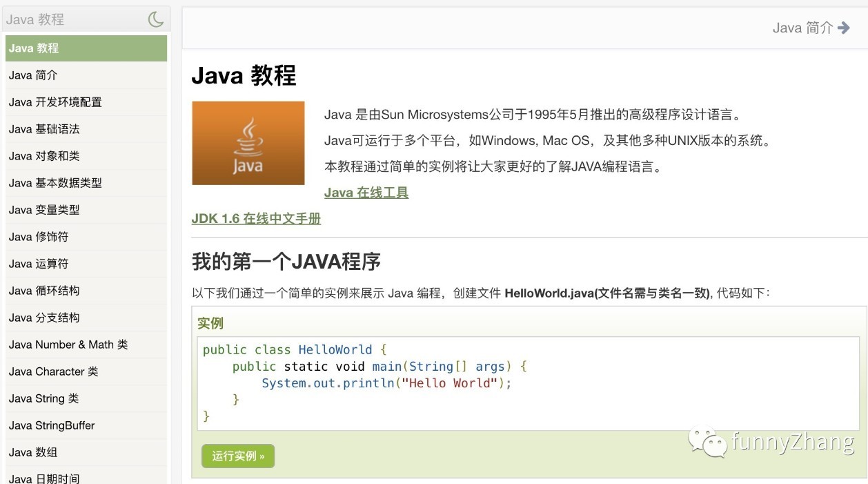Click the Java logo image
This screenshot has height=484, width=868.
pos(248,143)
